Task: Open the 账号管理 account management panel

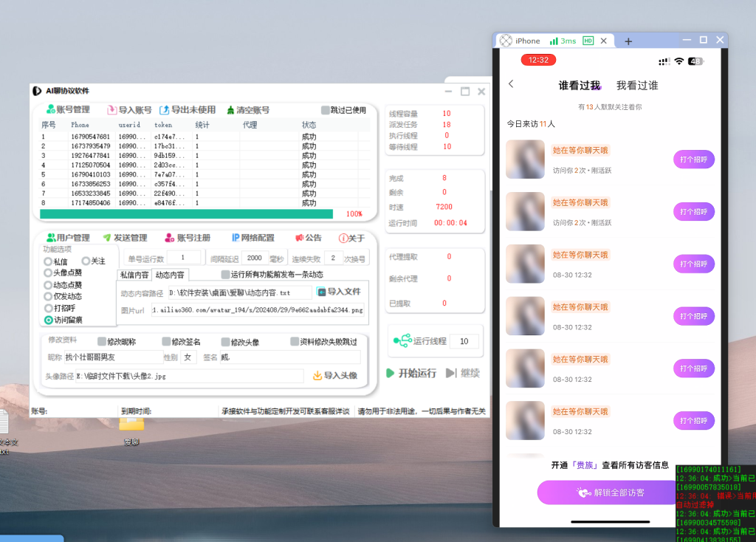Action: [70, 109]
